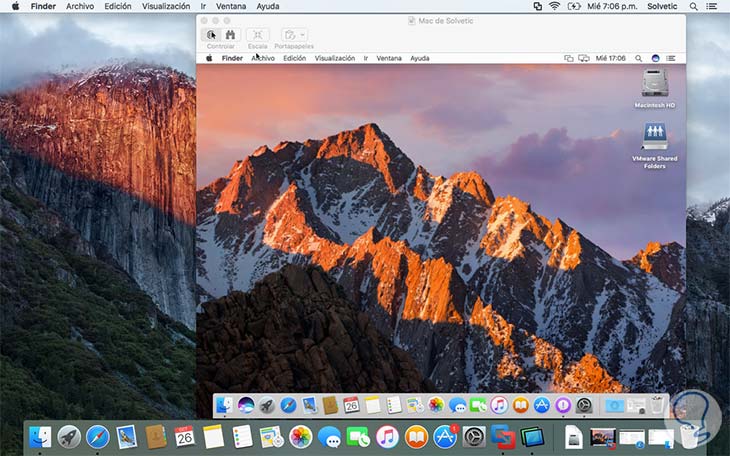Viewport: 730px width, 456px height.
Task: Click the remote clock Mié 17:06
Action: pos(610,58)
